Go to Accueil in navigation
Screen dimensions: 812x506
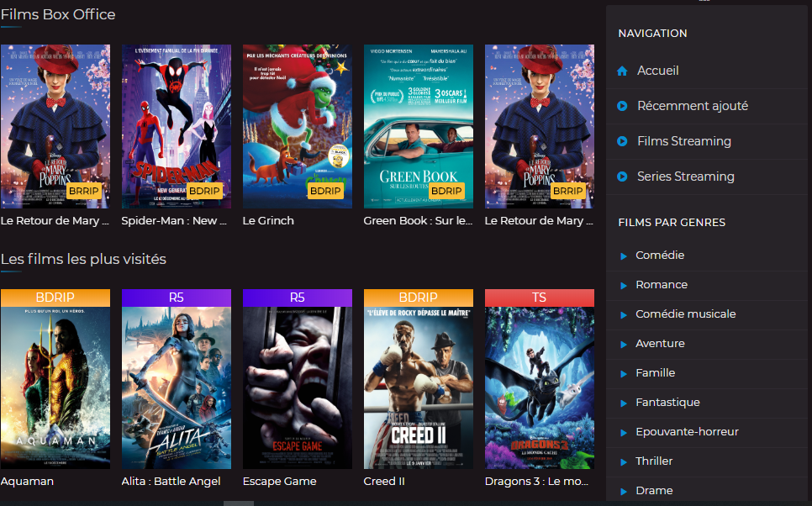coord(657,71)
